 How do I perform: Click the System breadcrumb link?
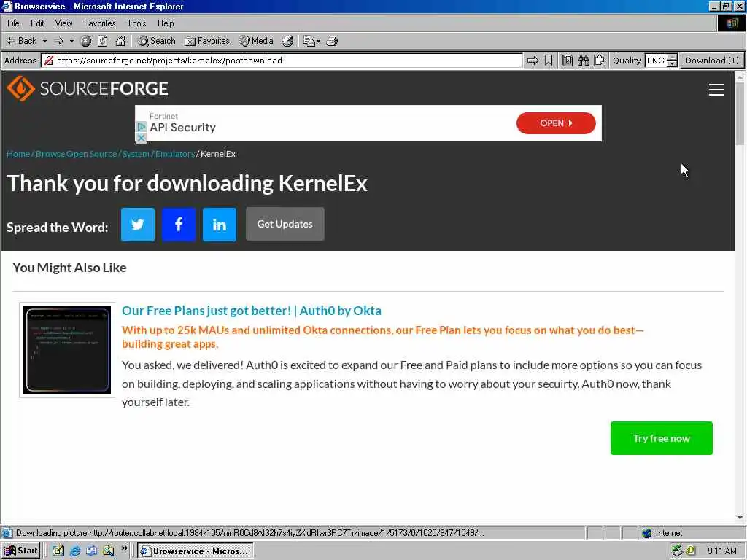(x=136, y=154)
